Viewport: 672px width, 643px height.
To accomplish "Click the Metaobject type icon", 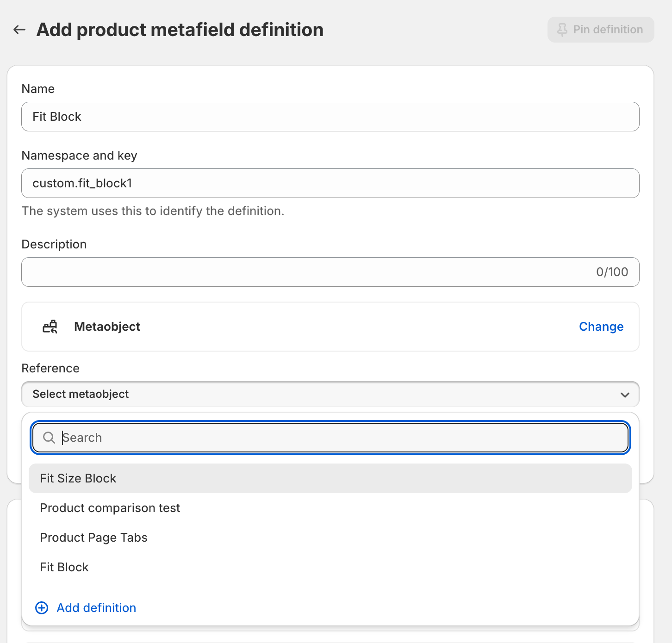I will click(50, 327).
